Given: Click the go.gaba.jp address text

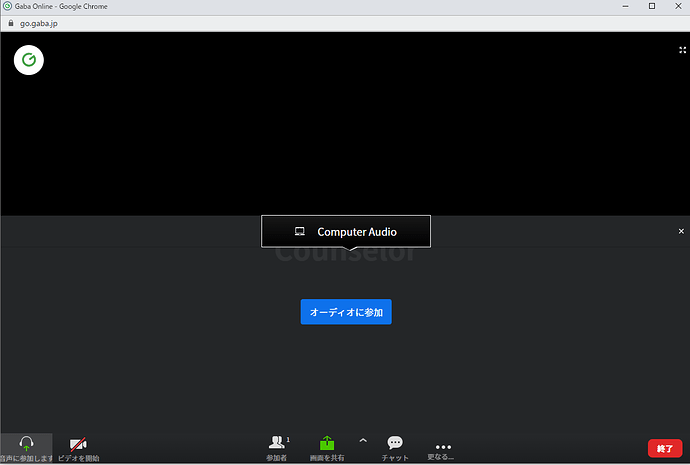Looking at the screenshot, I should pos(39,24).
